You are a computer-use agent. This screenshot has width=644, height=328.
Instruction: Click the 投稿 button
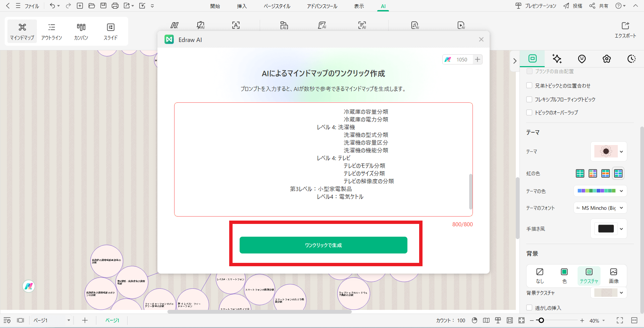573,6
